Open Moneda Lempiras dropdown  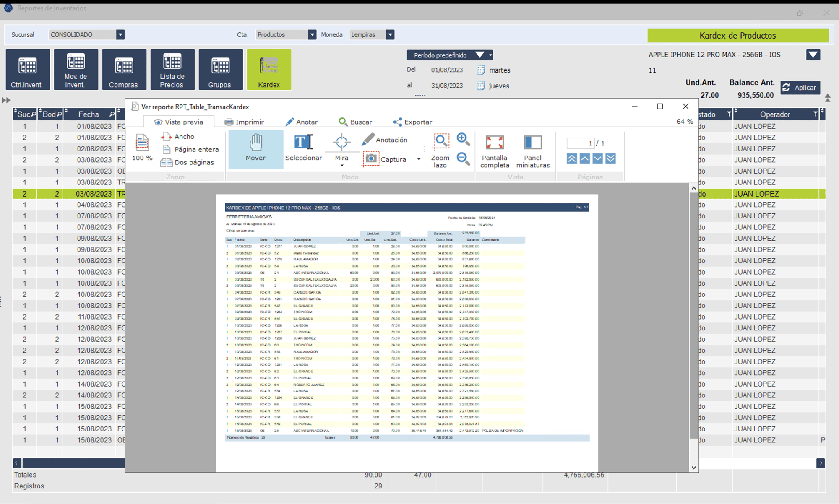(390, 35)
